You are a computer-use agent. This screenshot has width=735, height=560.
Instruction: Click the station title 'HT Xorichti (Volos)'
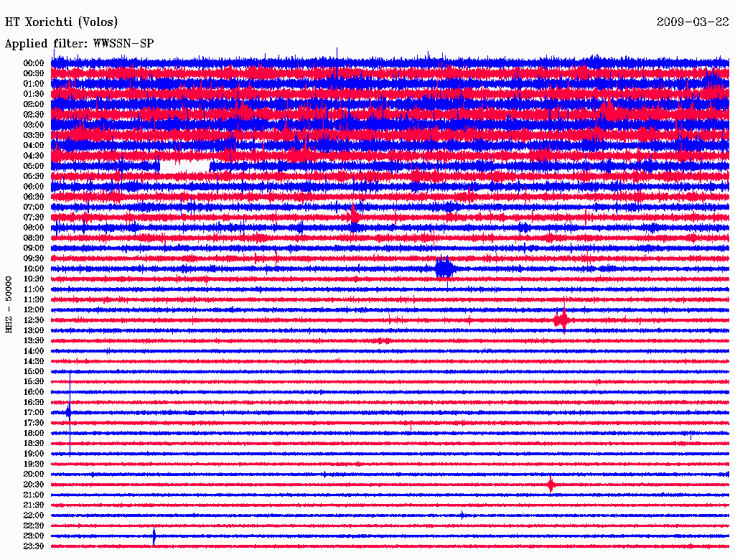pyautogui.click(x=61, y=22)
